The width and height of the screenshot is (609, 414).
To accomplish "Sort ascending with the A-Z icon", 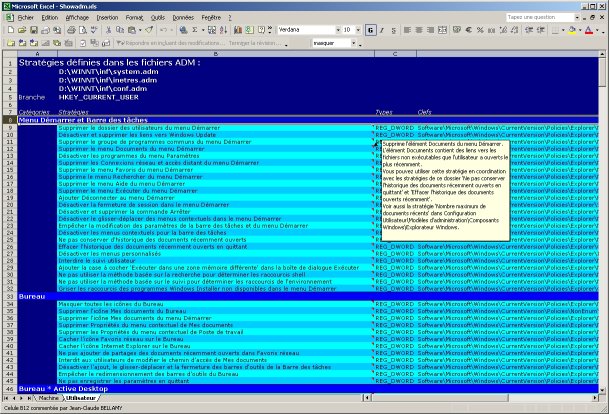I will (224, 30).
